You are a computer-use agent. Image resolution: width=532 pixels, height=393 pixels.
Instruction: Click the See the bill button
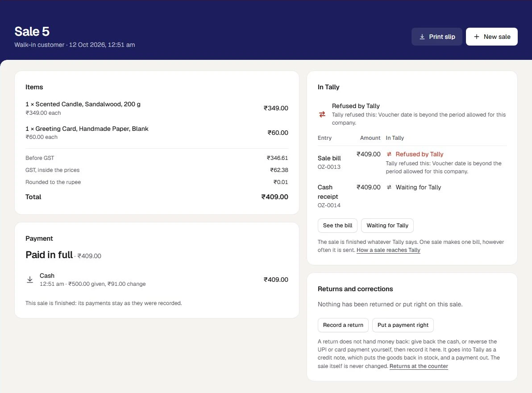[337, 226]
